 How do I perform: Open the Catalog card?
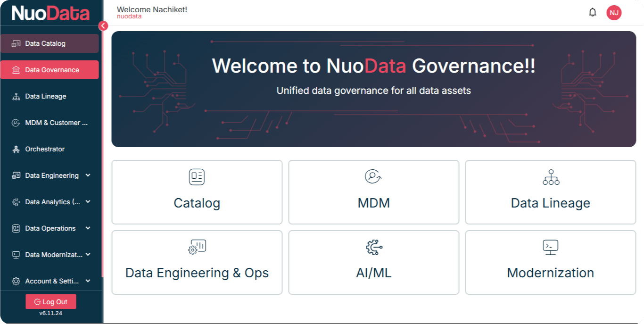point(197,192)
